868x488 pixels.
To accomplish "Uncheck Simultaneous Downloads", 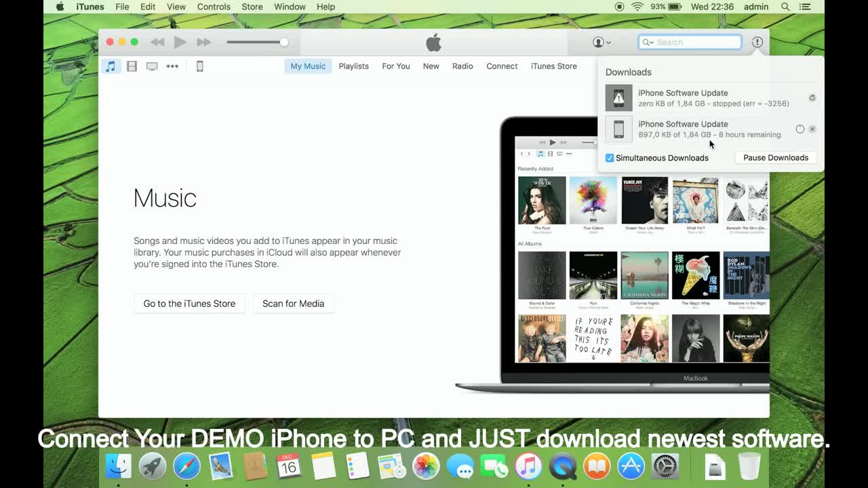I will [610, 158].
